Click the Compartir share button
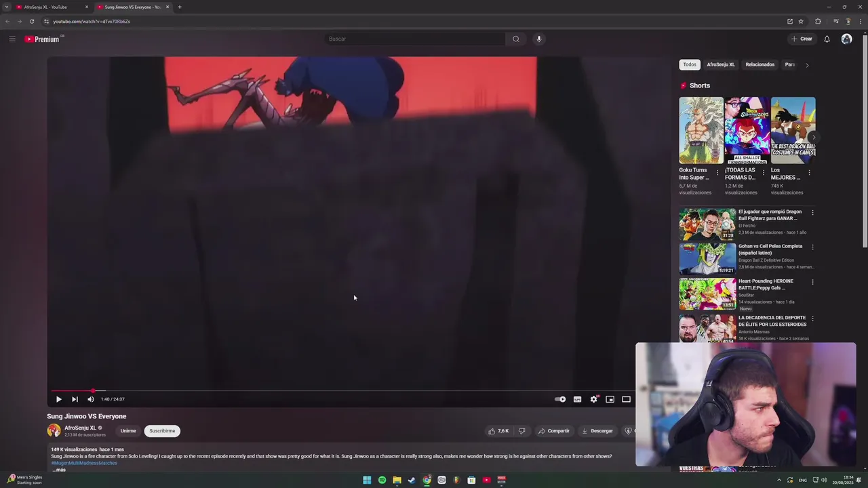 [554, 430]
